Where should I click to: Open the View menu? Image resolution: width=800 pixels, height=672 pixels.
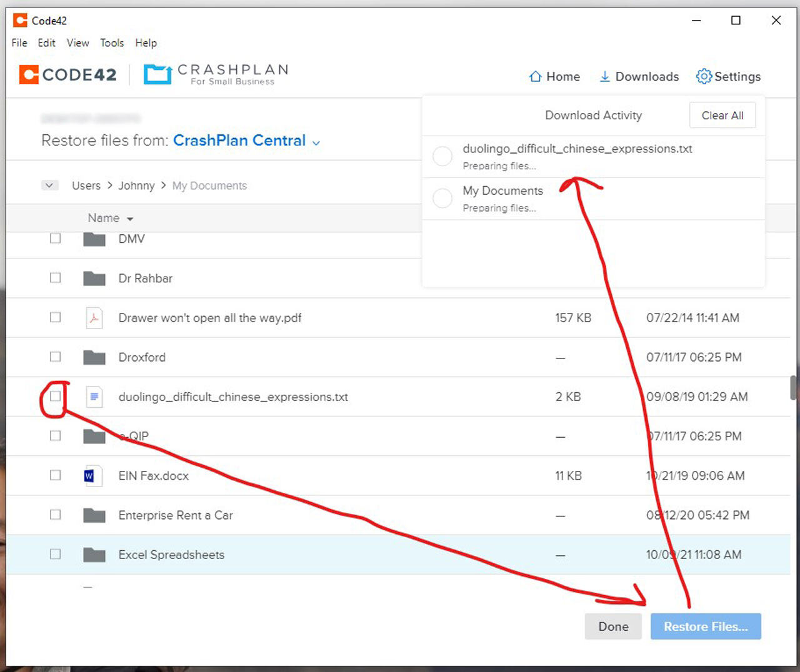pos(77,43)
